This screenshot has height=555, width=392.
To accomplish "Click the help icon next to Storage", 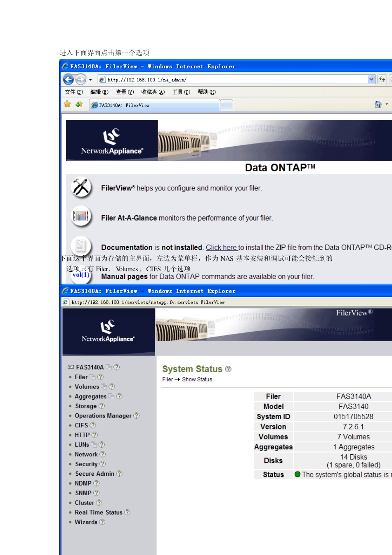I will tap(102, 406).
